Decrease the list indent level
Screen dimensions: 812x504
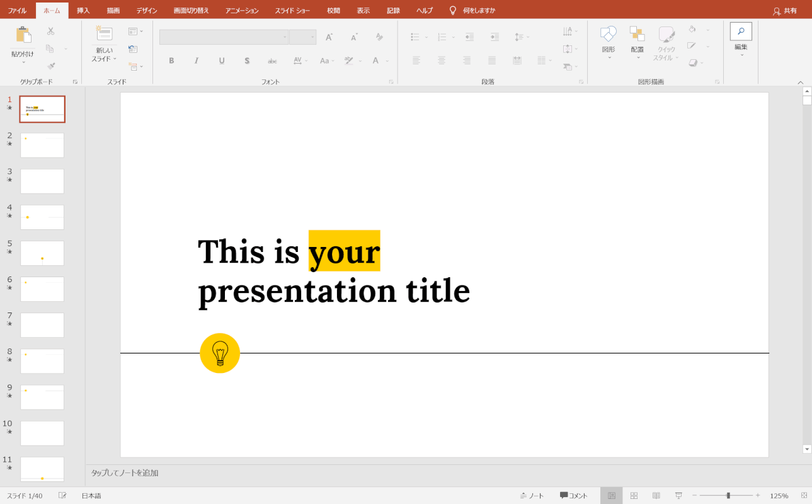pos(469,37)
